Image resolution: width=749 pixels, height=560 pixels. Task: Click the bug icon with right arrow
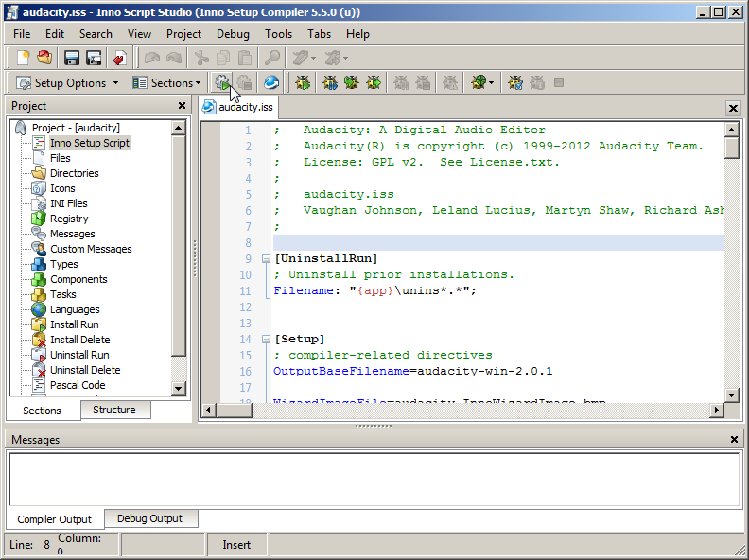[374, 82]
